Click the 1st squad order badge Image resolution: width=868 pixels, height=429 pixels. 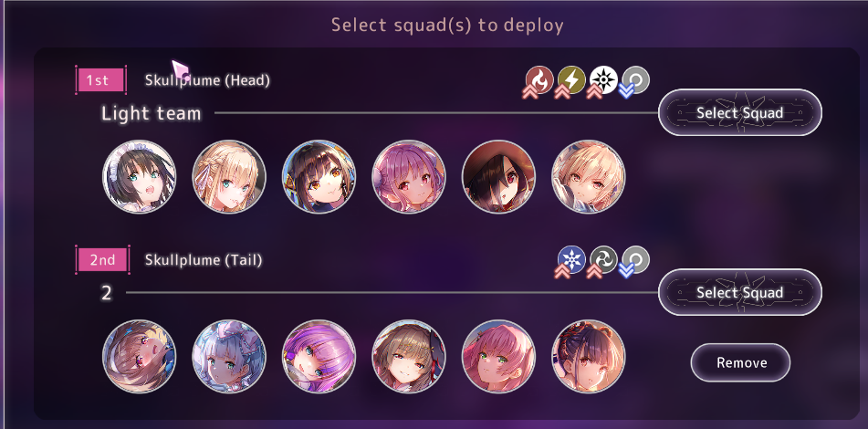click(x=100, y=80)
